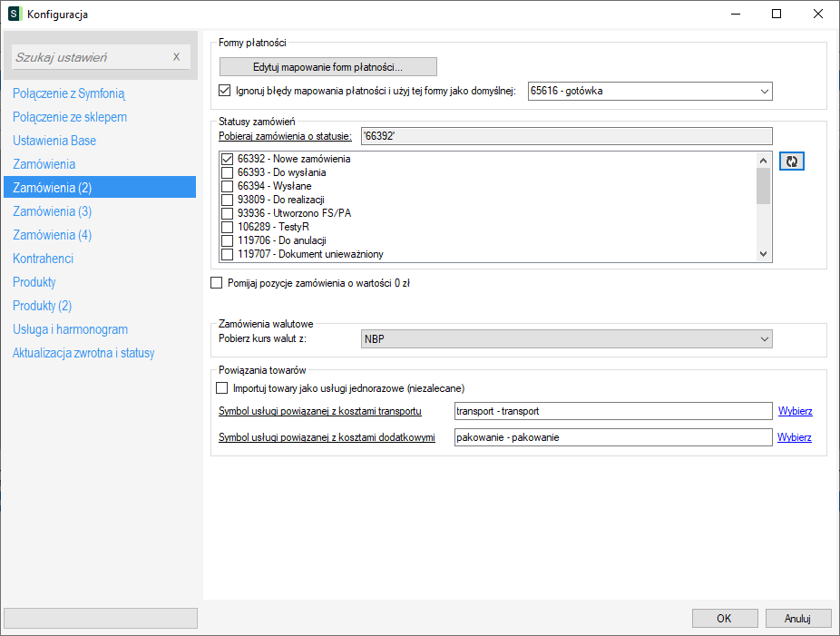Click 'Wybierz' link for transport service

click(795, 411)
